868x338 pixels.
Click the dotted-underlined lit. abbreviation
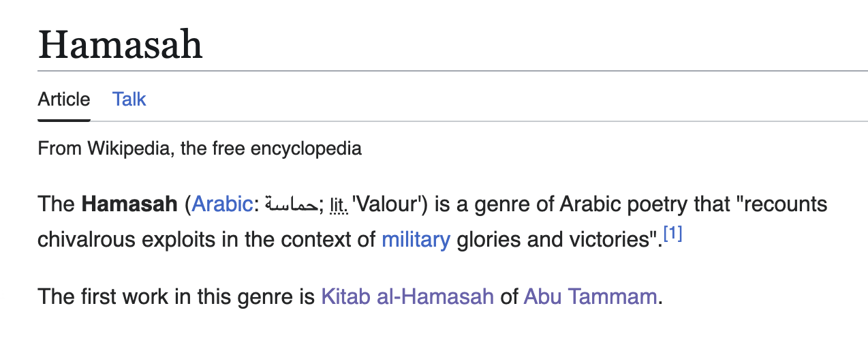[x=338, y=204]
